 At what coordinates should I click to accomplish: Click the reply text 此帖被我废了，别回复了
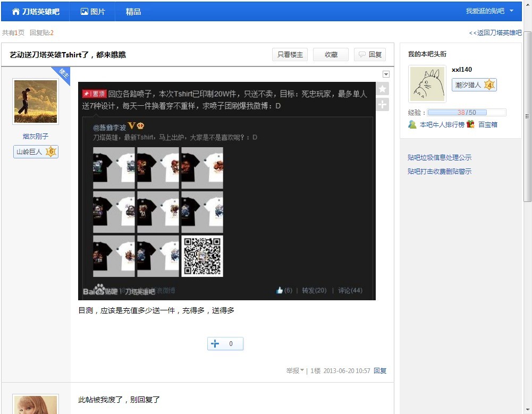[119, 400]
